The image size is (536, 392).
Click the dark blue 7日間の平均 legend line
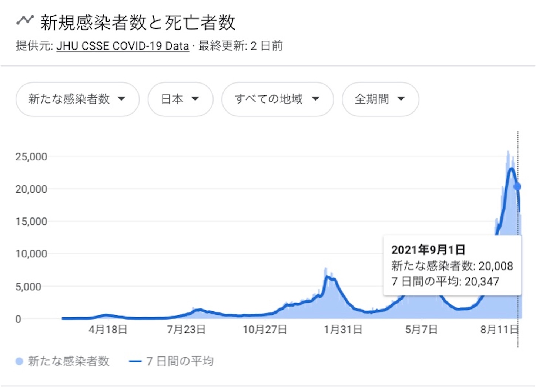point(135,361)
